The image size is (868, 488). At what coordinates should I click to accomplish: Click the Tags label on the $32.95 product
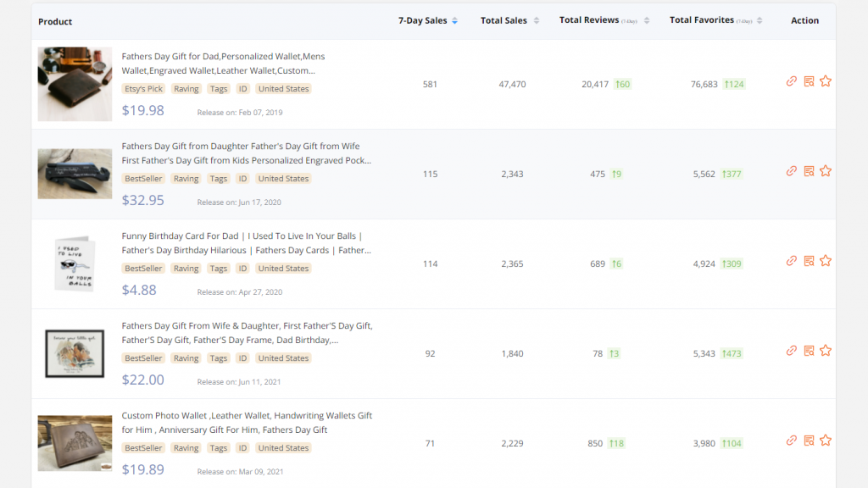[219, 179]
